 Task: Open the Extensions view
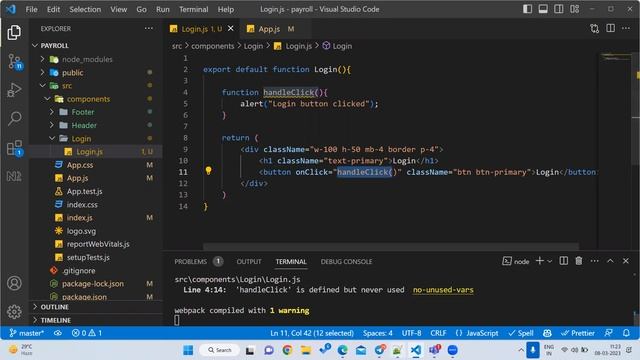tap(15, 148)
